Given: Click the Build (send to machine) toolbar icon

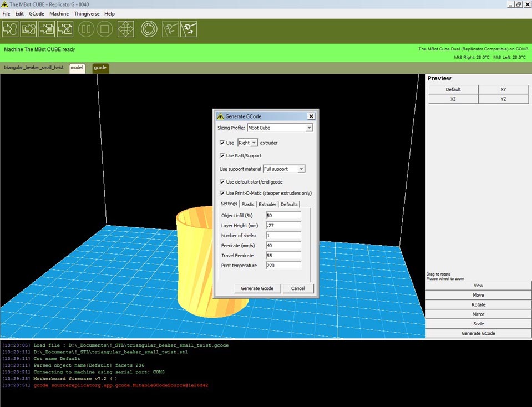Looking at the screenshot, I should pos(10,29).
